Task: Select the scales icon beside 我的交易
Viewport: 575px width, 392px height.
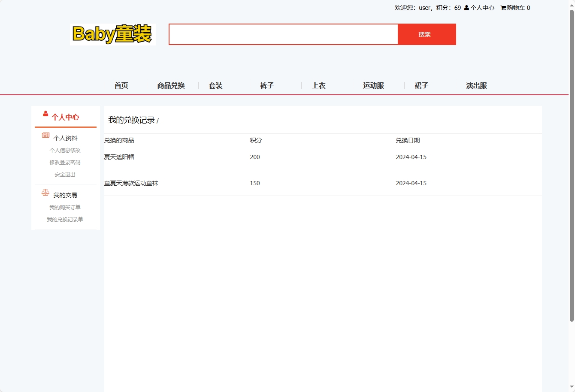Action: pos(45,192)
